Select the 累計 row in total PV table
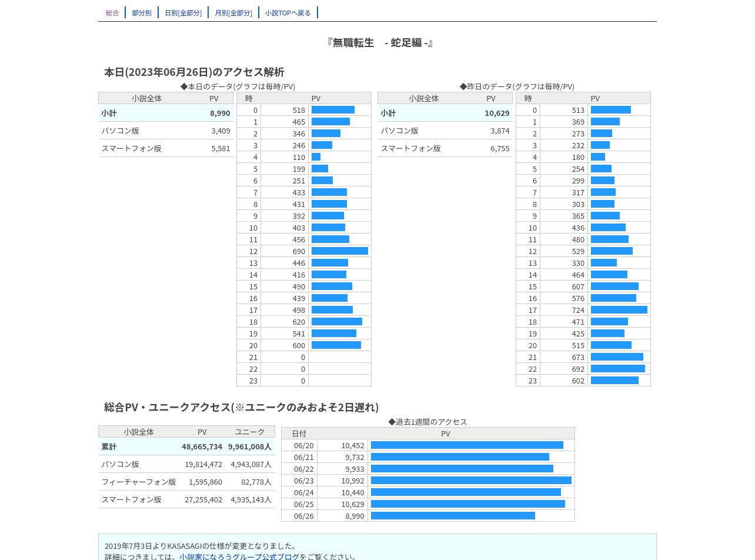Viewport: 755px width, 560px height. point(186,446)
